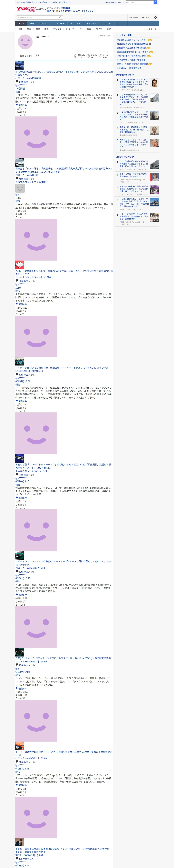The width and height of the screenshot is (174, 868).
Task: Click the video thumbnail showing 0:55
Action: tap(154, 217)
